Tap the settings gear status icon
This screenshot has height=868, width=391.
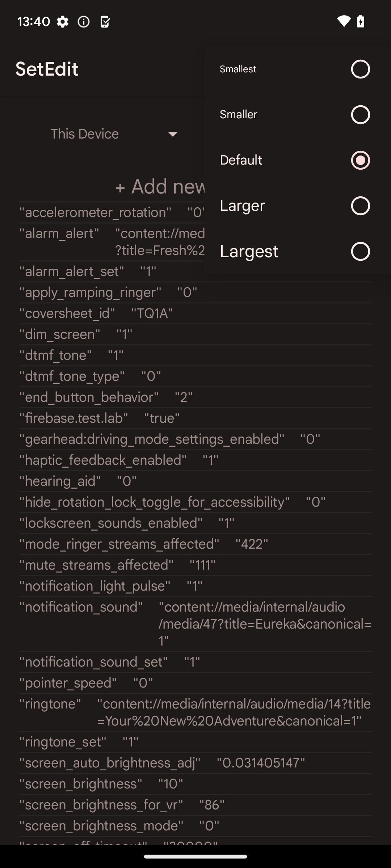pyautogui.click(x=63, y=22)
